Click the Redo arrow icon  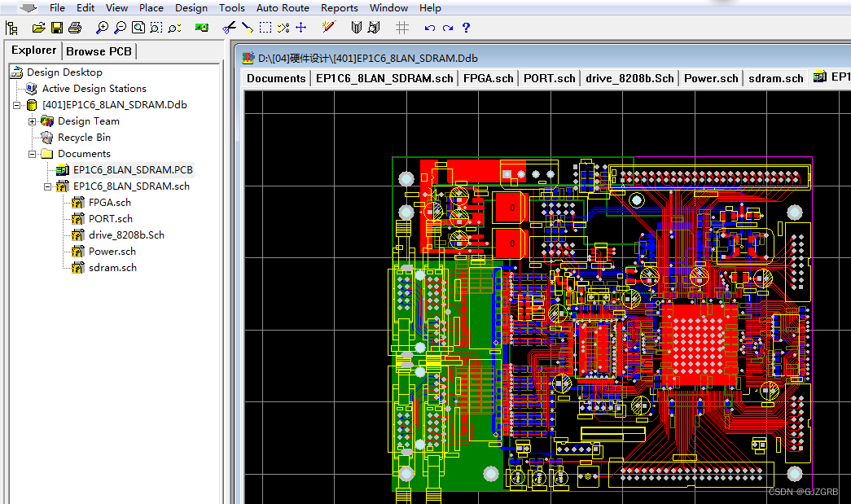coord(446,27)
